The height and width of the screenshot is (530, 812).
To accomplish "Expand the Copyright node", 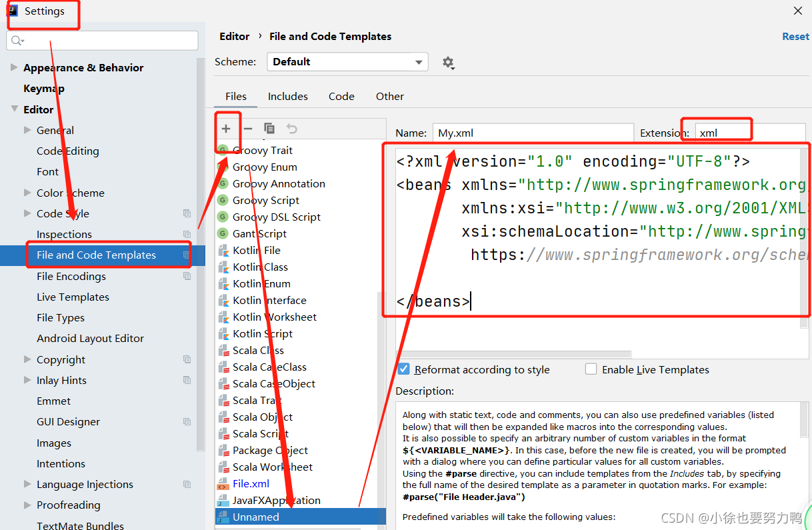I will pyautogui.click(x=27, y=359).
